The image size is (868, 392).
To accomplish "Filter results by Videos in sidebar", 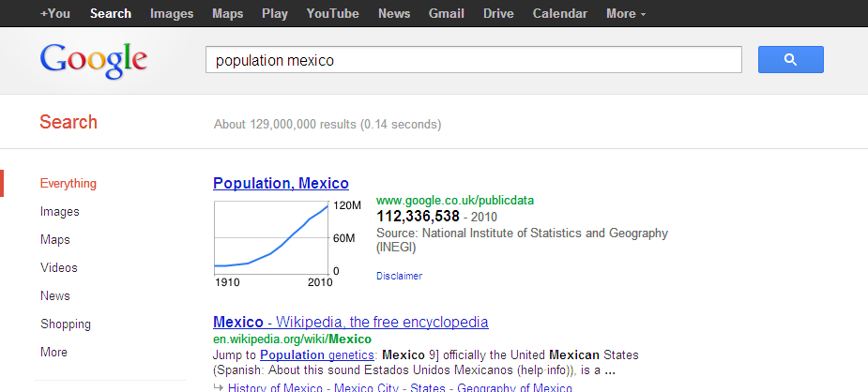I will pyautogui.click(x=59, y=268).
